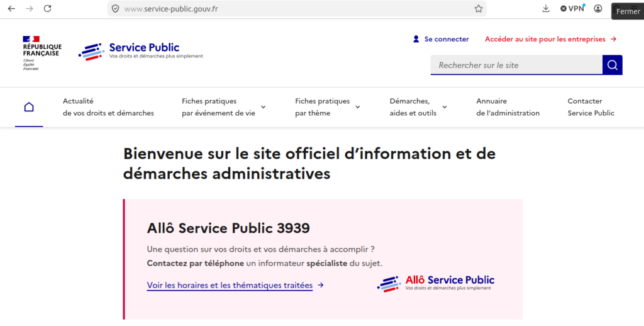Click the Allô Service Public logo image

[x=436, y=283]
